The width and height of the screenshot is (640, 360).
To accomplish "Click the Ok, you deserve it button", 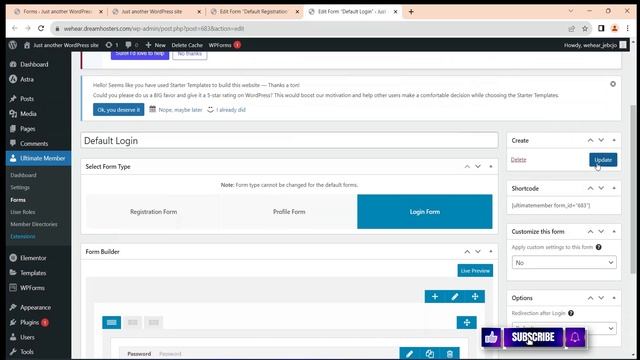I will tap(118, 110).
